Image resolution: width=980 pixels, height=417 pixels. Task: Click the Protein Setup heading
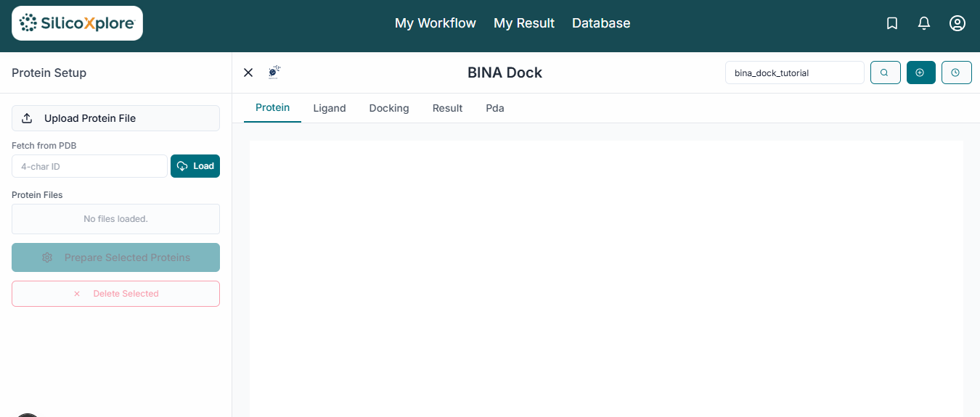[x=49, y=73]
